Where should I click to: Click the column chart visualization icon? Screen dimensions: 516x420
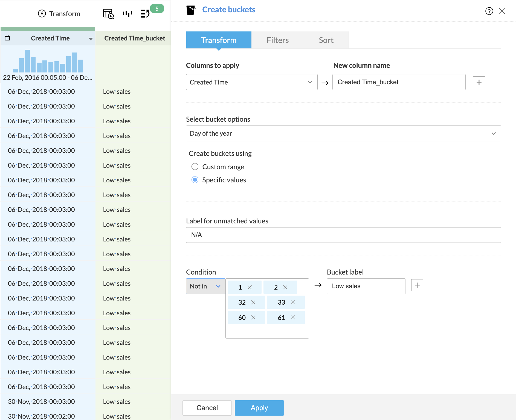tap(127, 14)
